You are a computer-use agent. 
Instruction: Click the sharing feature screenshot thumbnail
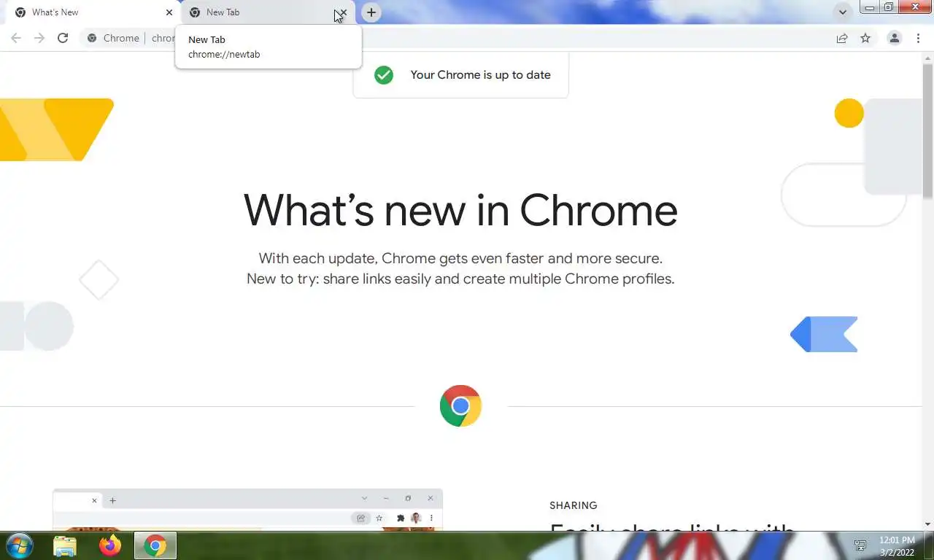(x=247, y=510)
